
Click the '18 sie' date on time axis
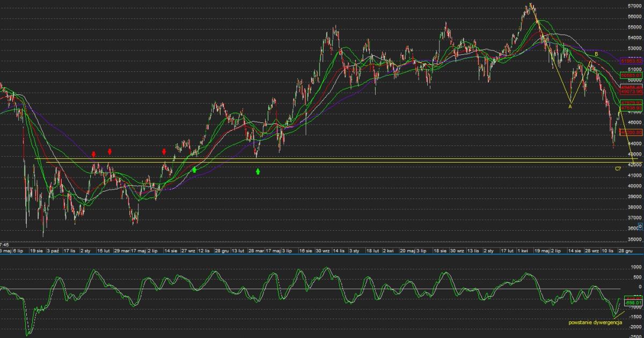coord(441,251)
